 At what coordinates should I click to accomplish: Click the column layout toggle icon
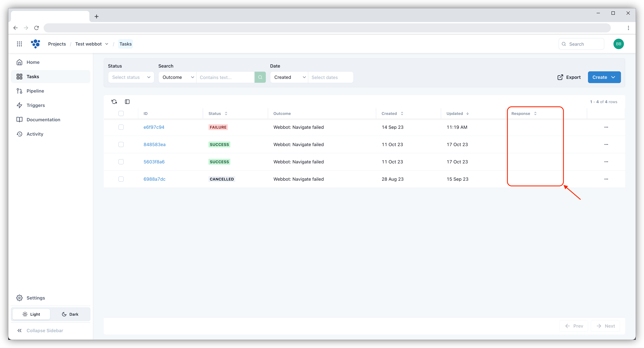(127, 102)
